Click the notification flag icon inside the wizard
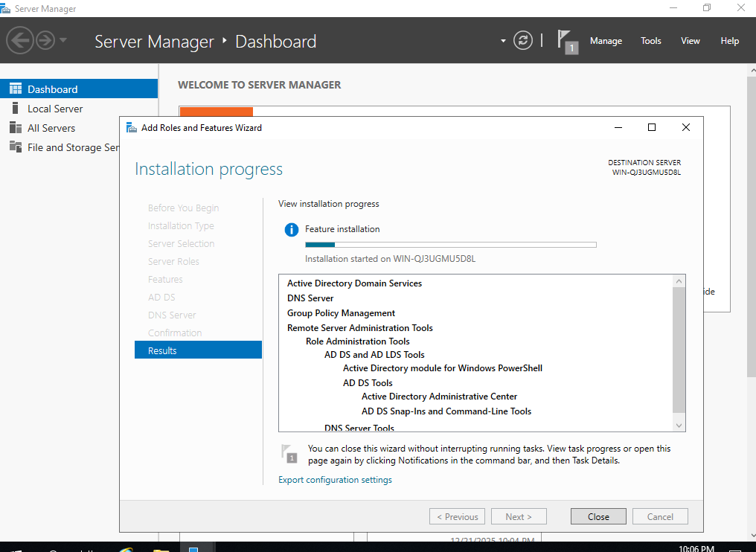756x552 pixels. (x=289, y=454)
